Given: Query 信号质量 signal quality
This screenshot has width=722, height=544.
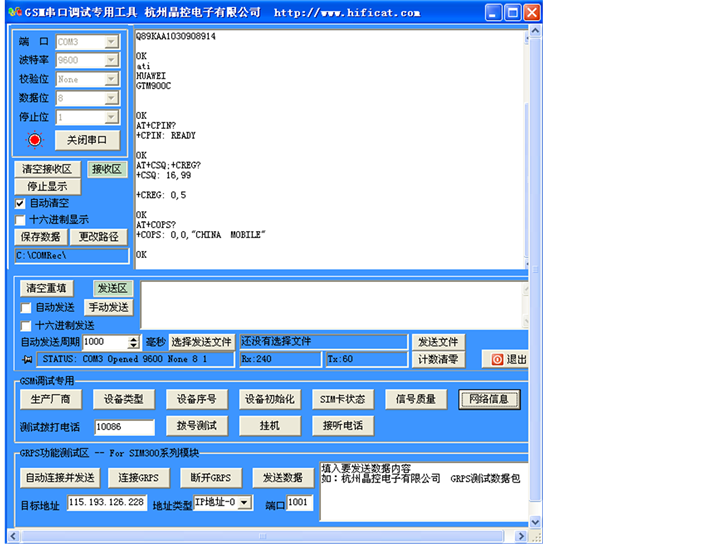Looking at the screenshot, I should click(416, 399).
